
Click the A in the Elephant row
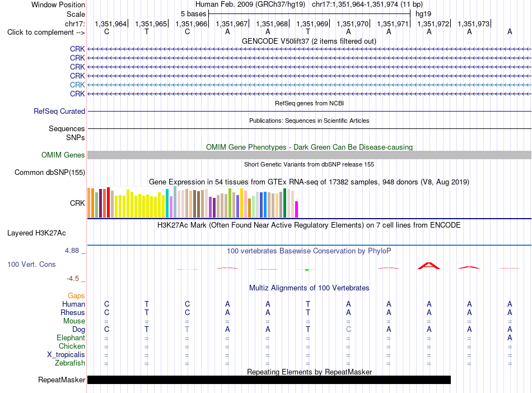(510, 337)
